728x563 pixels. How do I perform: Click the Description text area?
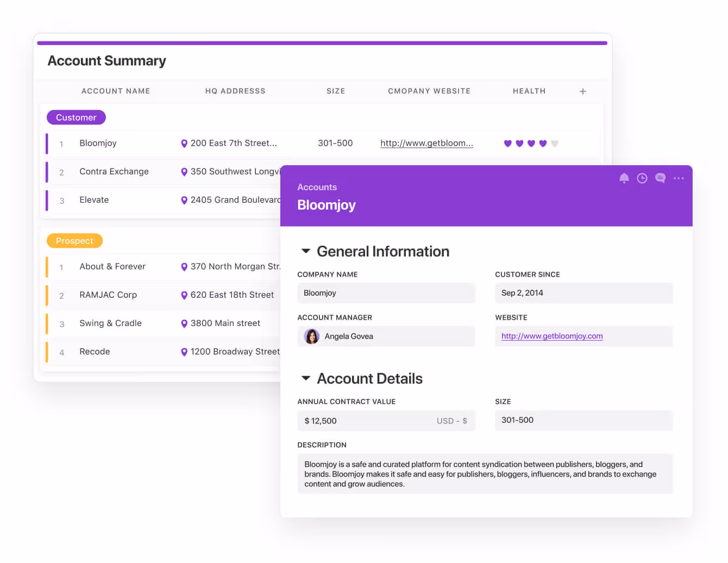(485, 474)
